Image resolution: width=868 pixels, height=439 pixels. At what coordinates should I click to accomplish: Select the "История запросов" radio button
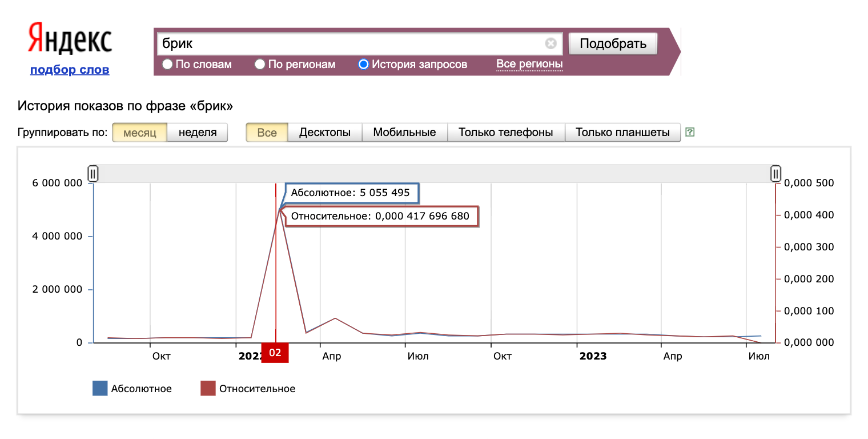pyautogui.click(x=363, y=64)
